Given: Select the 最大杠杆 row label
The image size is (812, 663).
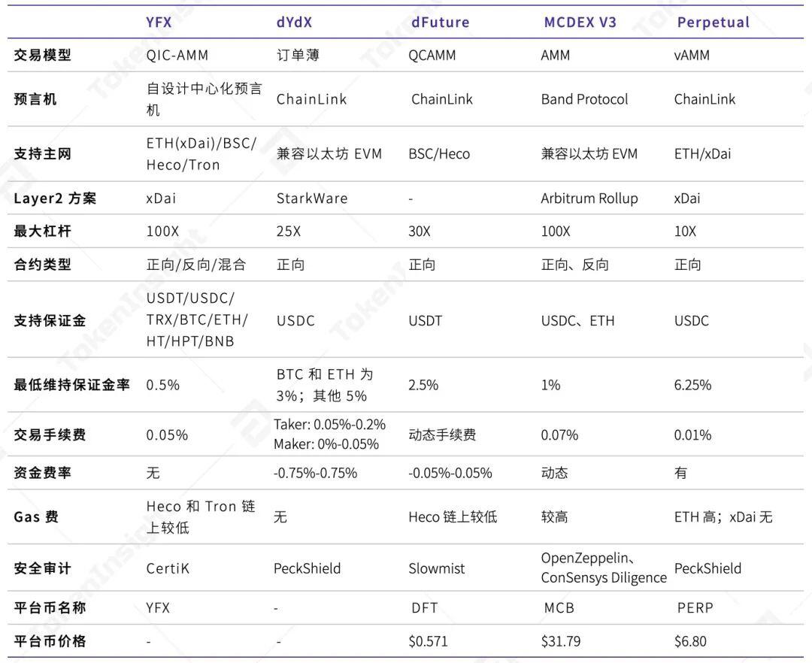Looking at the screenshot, I should 42,231.
